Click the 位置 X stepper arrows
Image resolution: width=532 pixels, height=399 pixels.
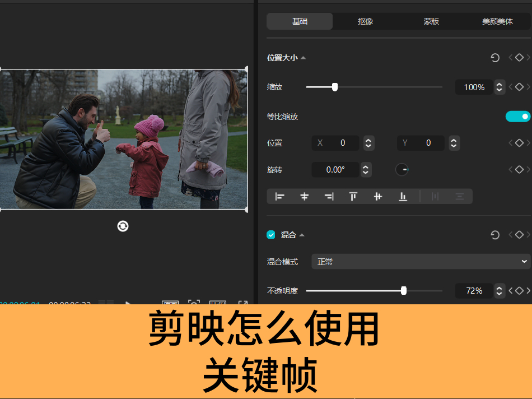click(368, 143)
